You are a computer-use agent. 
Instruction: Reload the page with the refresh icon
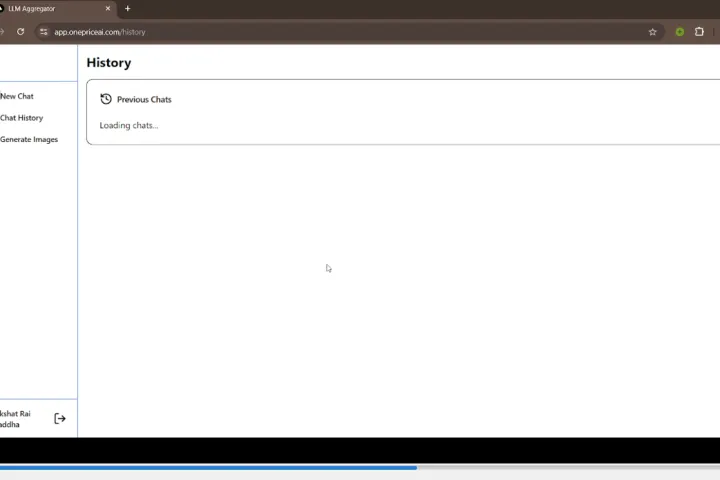click(20, 32)
